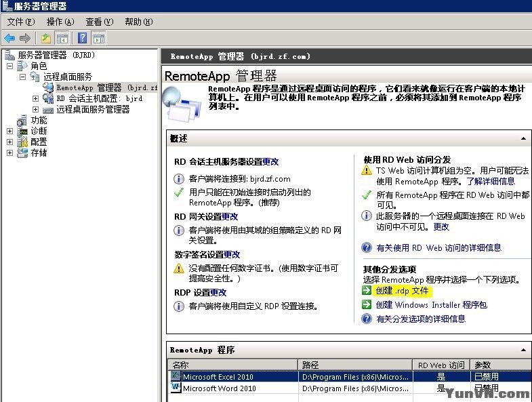Click Excel's path cell D:\Program Files (x86)

pos(355,376)
